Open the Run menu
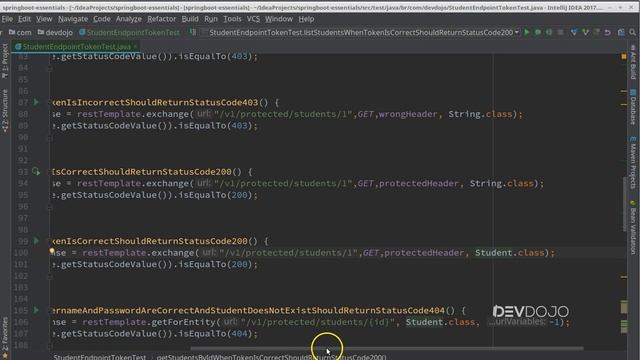640x360 pixels. tap(211, 19)
